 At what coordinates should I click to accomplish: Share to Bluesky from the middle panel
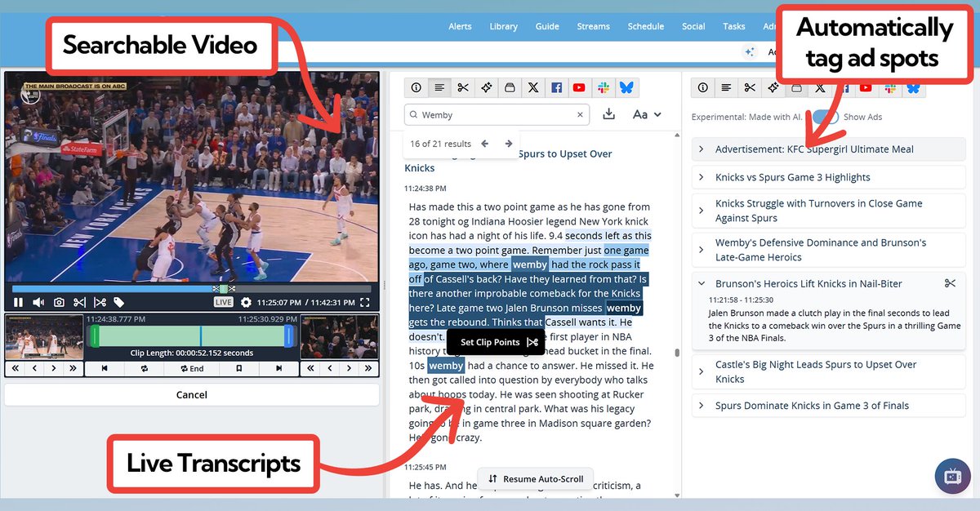coord(626,87)
